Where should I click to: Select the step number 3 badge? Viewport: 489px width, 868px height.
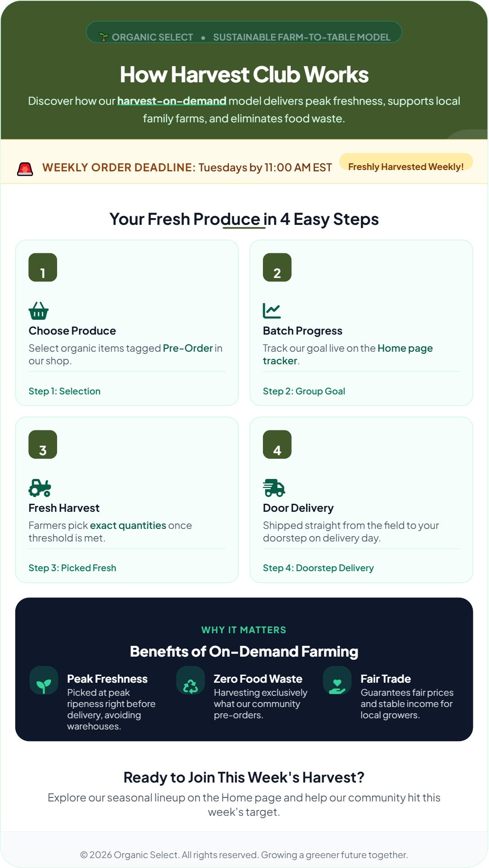43,445
